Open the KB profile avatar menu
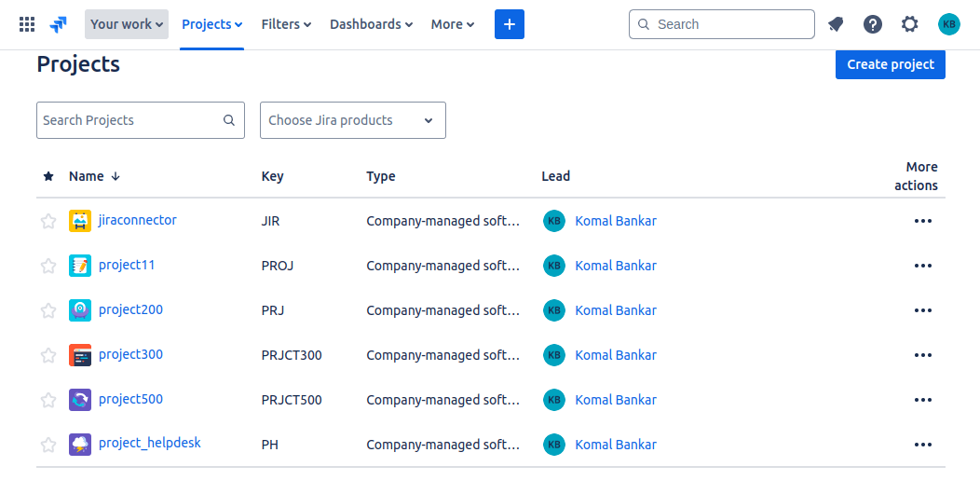 point(948,24)
